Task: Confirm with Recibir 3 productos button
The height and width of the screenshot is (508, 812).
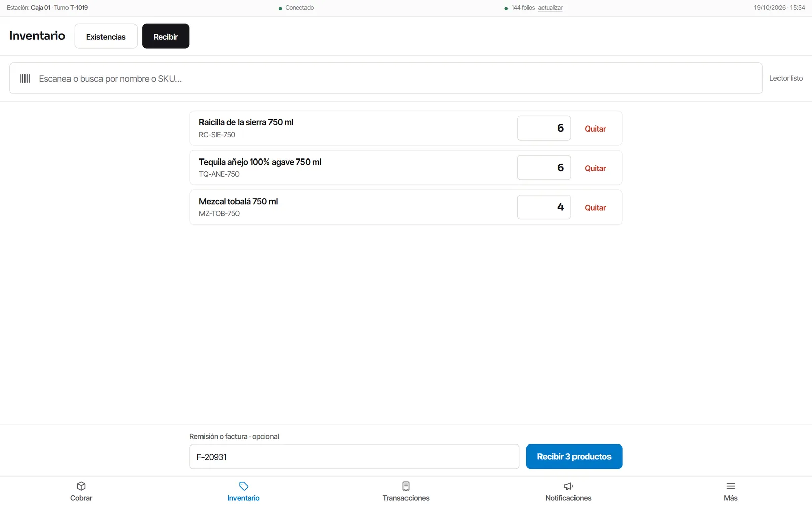Action: (574, 457)
